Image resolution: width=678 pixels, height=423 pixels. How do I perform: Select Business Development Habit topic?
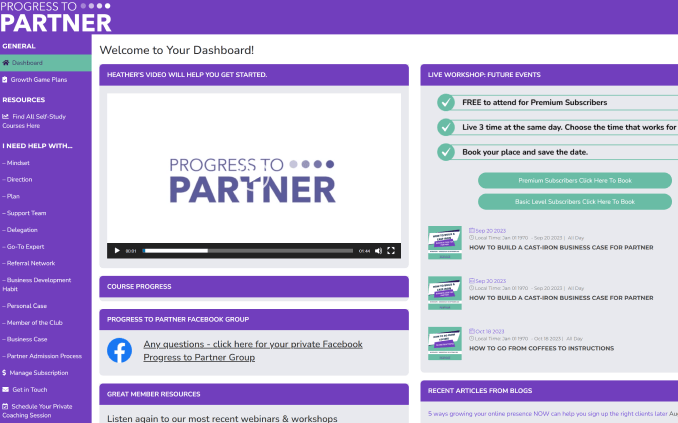coord(37,284)
